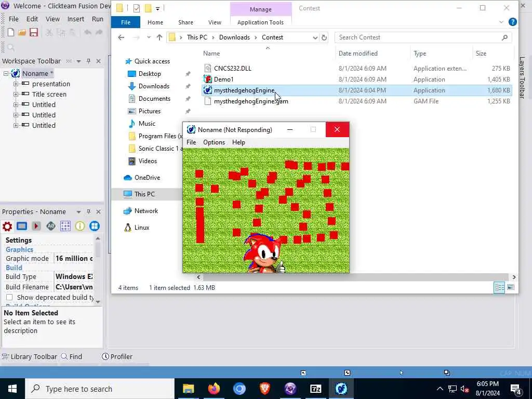532x399 pixels.
Task: Switch Explorer to details view icon
Action: point(499,288)
